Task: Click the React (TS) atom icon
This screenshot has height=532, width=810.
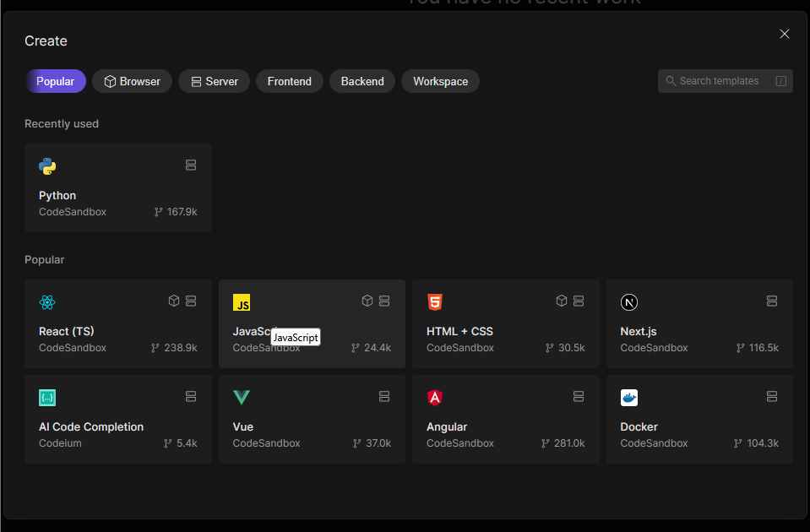Action: (x=47, y=302)
